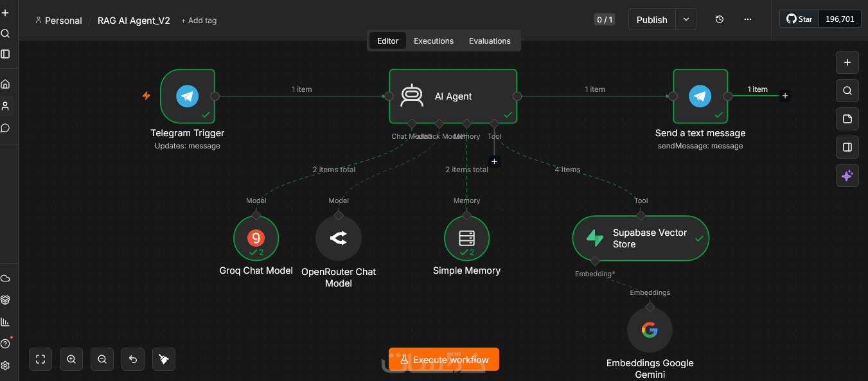Viewport: 868px width, 381px height.
Task: Click plus connector after Send a text message
Action: click(x=784, y=96)
